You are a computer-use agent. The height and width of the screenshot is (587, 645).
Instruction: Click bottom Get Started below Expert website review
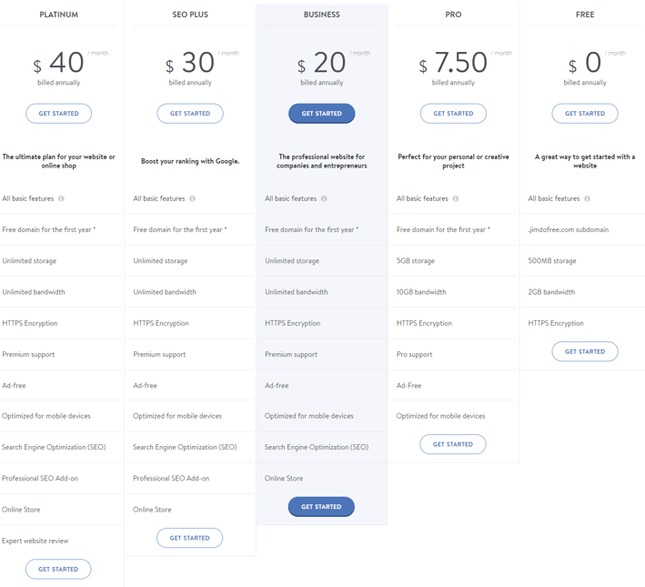pyautogui.click(x=59, y=569)
